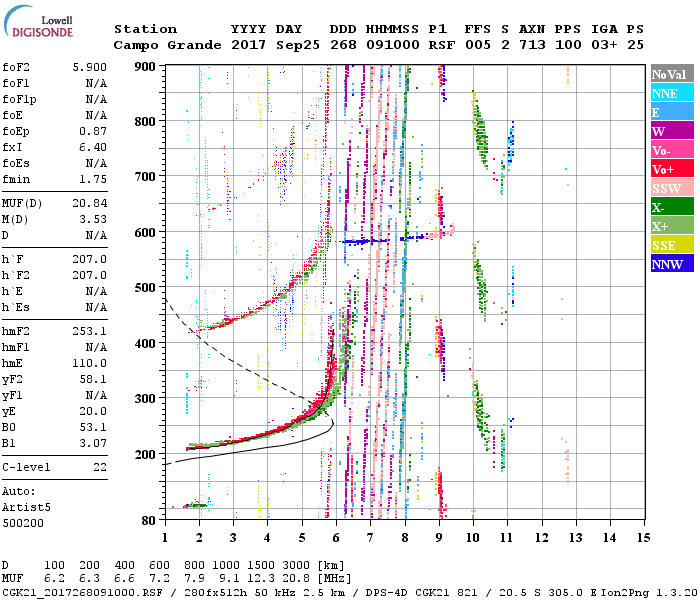Click the hmE value 110.0
Viewport: 700px width, 600px height.
[89, 363]
